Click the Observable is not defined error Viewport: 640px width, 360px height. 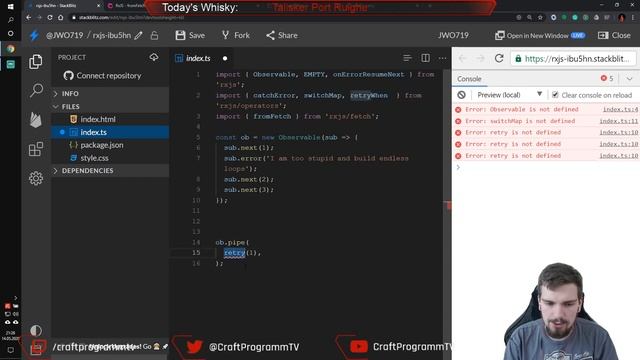coord(522,109)
